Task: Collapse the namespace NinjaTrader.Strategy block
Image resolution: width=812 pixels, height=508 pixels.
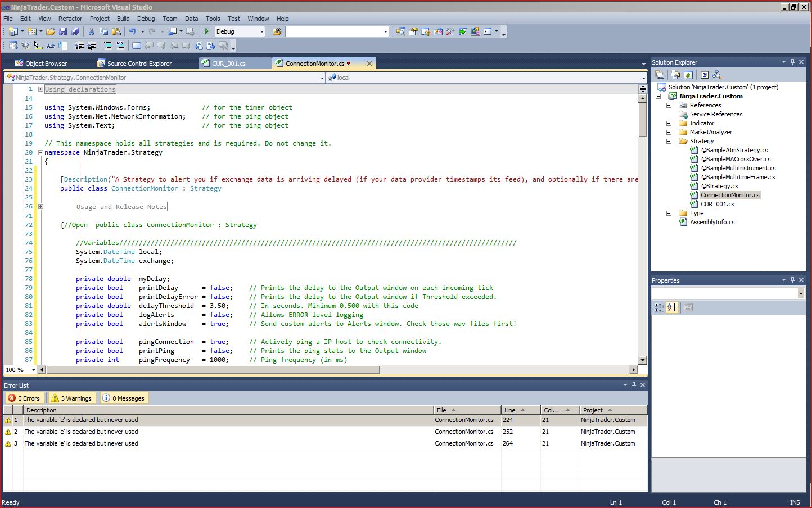Action: [x=40, y=152]
